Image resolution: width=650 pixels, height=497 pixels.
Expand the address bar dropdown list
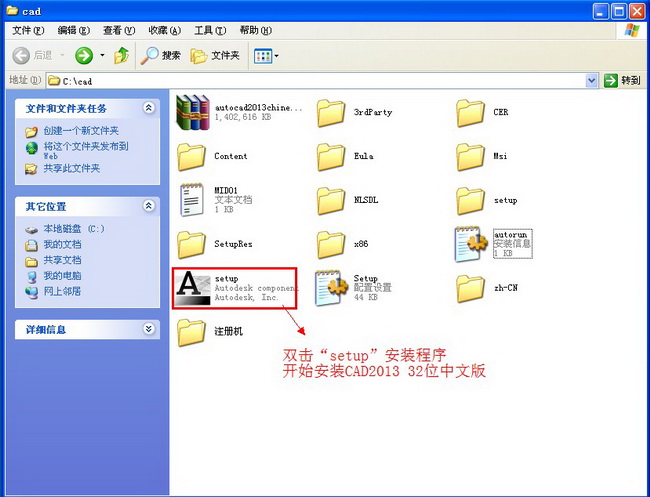click(592, 80)
